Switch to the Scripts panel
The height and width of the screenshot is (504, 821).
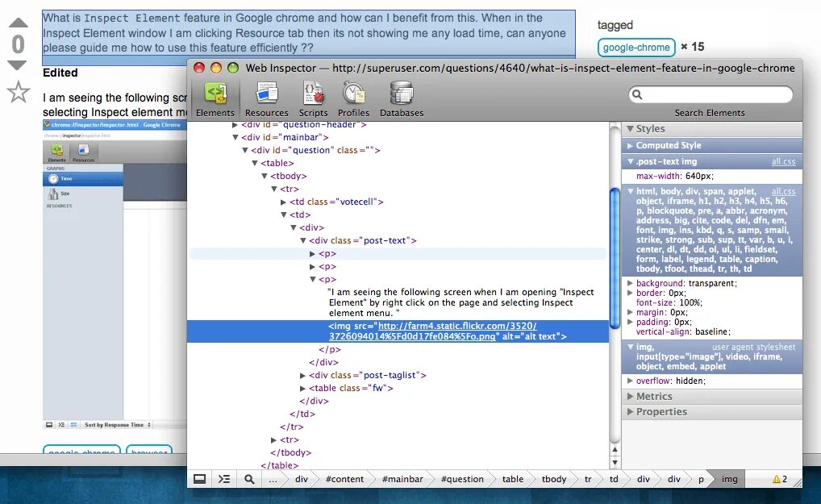[x=313, y=99]
